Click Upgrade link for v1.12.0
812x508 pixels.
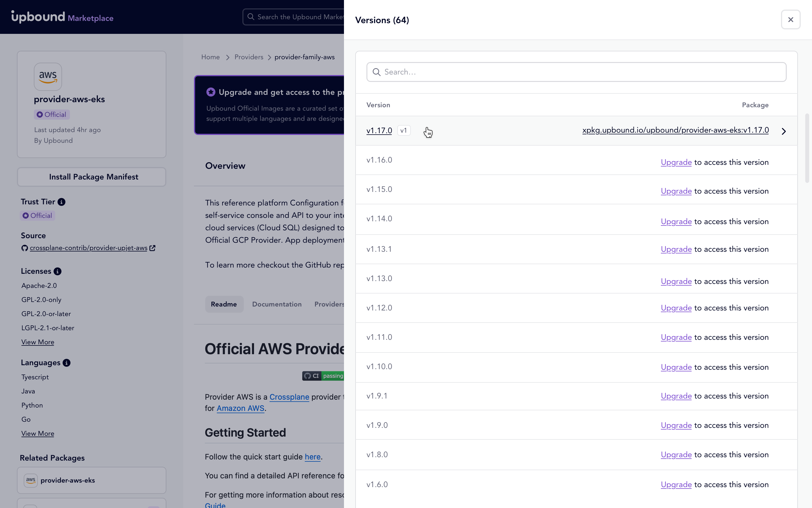[676, 308]
